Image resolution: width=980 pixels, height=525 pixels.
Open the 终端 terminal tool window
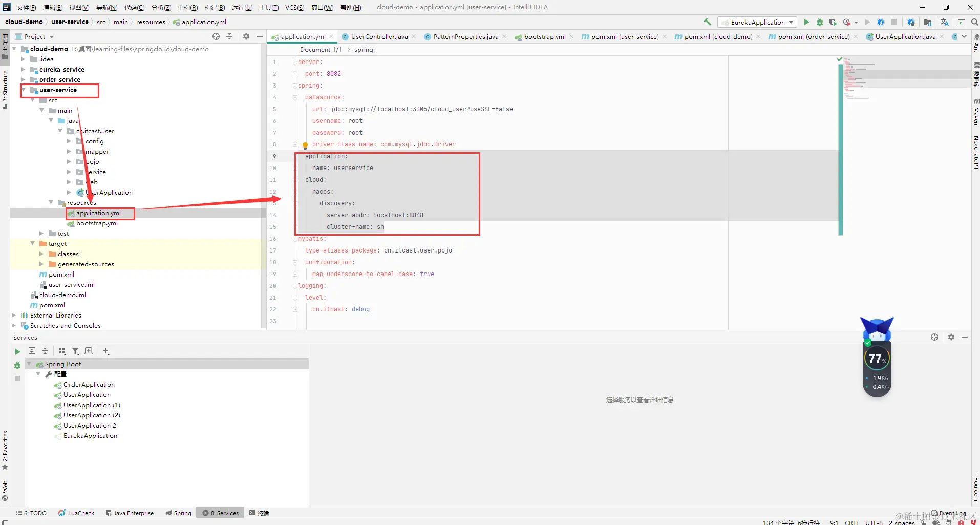tap(259, 513)
